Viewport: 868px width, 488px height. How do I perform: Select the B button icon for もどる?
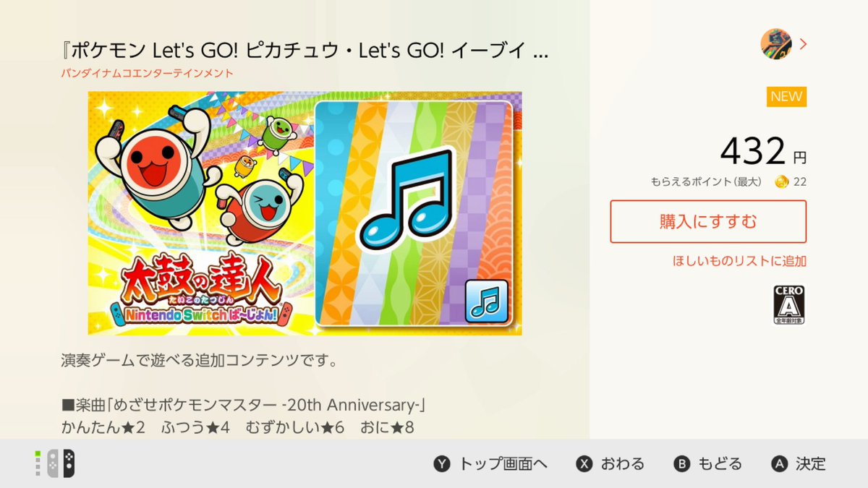(682, 464)
